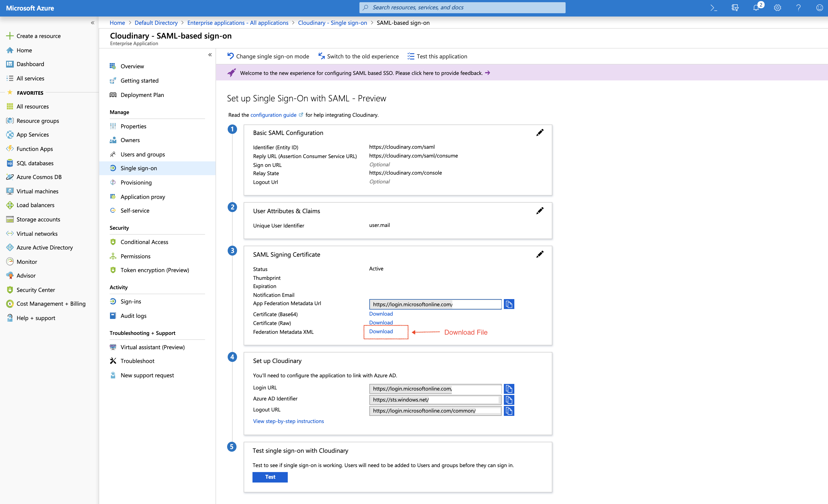Click the App Federation Metadata Url field
Viewport: 828px width, 504px height.
pos(435,304)
